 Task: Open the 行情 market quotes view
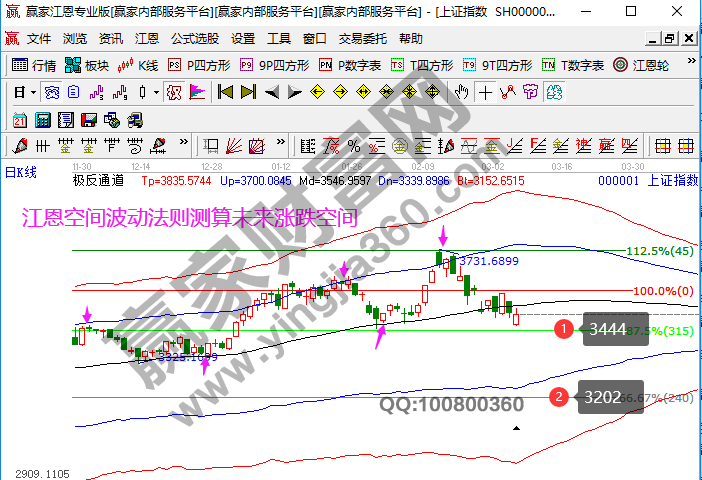tap(34, 65)
